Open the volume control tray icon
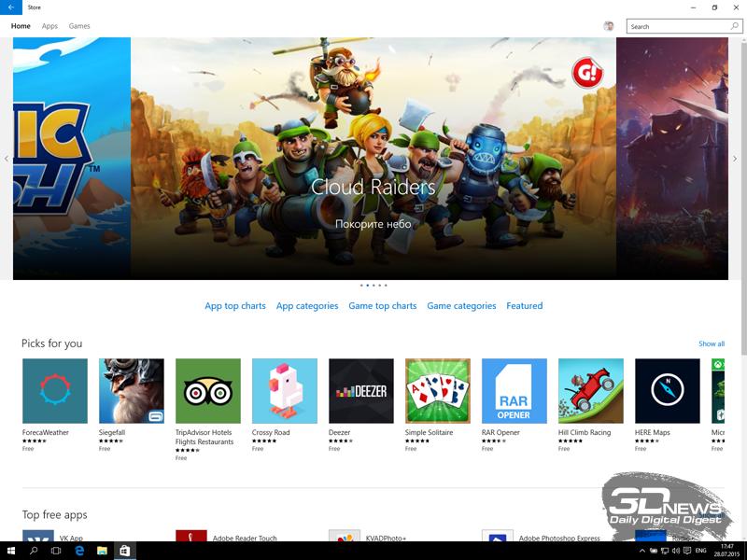The width and height of the screenshot is (747, 560). pyautogui.click(x=675, y=551)
